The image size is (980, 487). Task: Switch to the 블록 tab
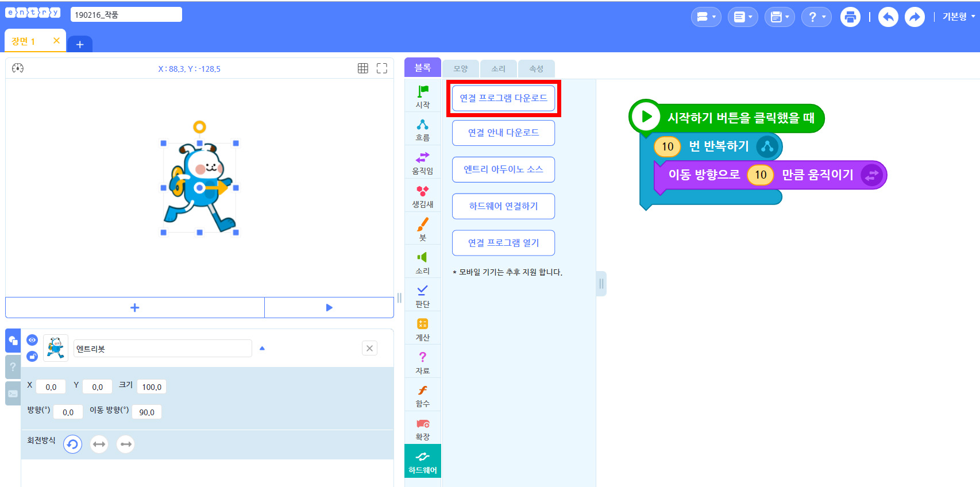coord(423,68)
